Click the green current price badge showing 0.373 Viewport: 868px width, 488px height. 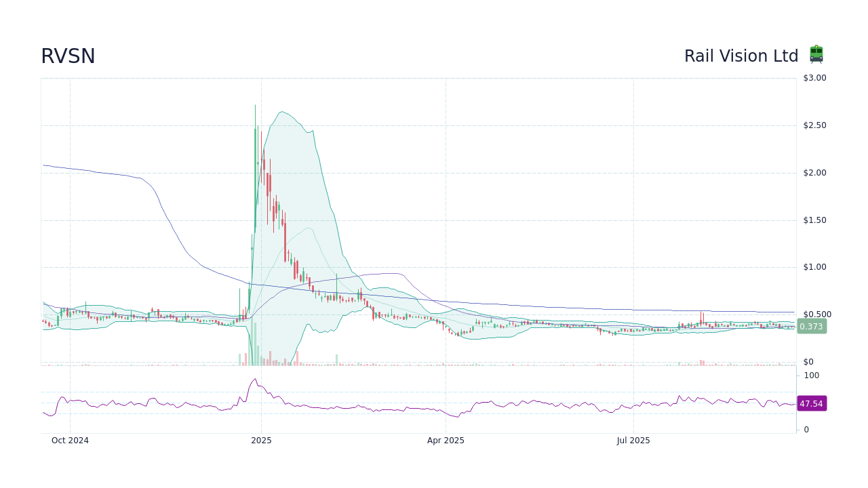811,327
